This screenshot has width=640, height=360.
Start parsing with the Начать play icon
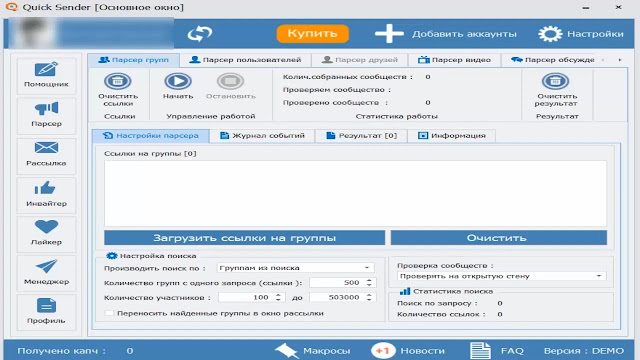point(178,81)
